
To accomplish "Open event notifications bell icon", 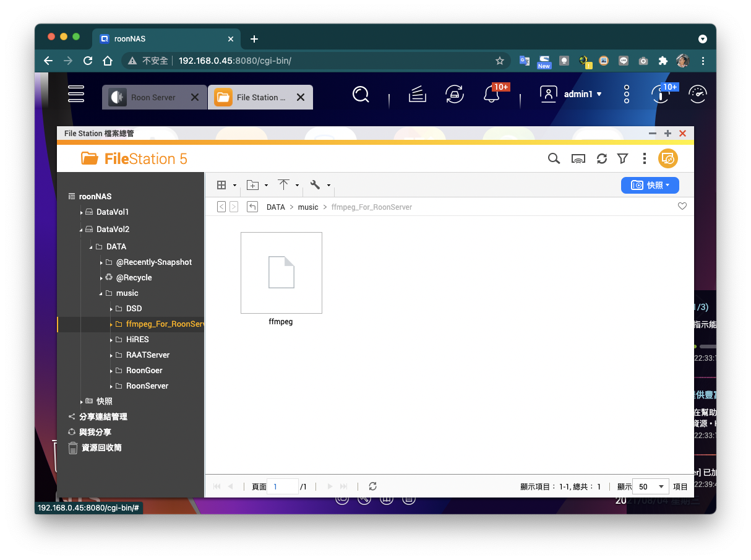I will click(492, 95).
